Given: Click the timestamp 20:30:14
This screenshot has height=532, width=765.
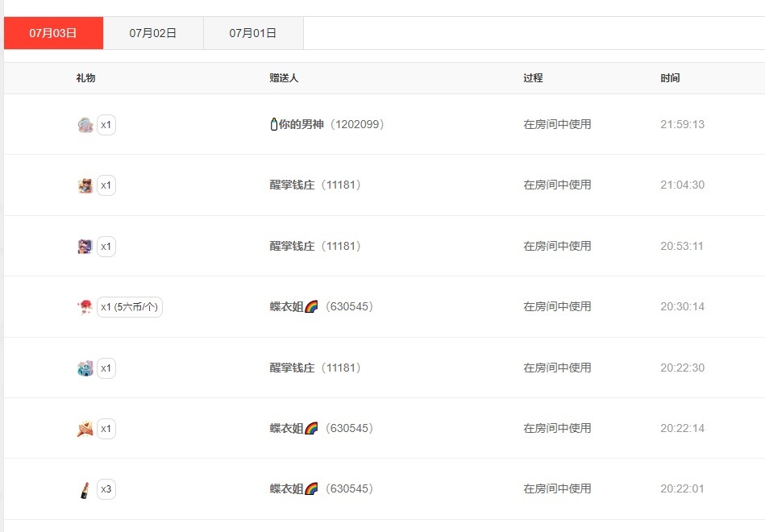Looking at the screenshot, I should click(683, 306).
